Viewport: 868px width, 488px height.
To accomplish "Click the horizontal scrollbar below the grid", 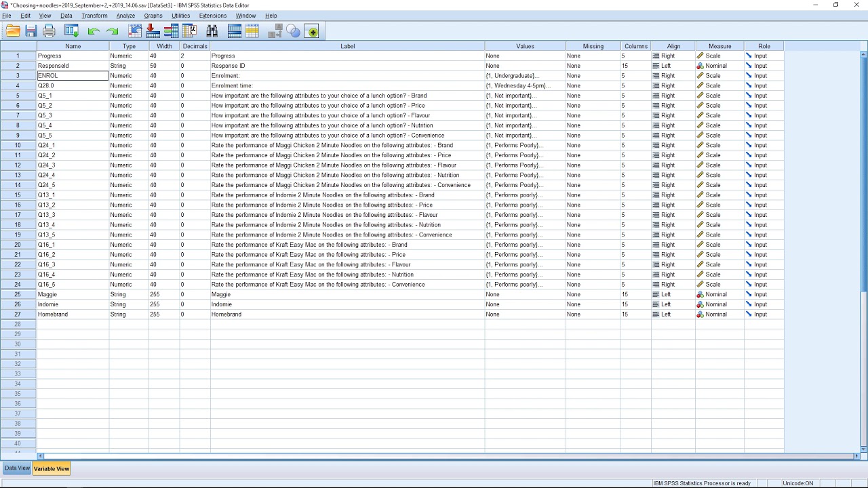I will click(448, 456).
